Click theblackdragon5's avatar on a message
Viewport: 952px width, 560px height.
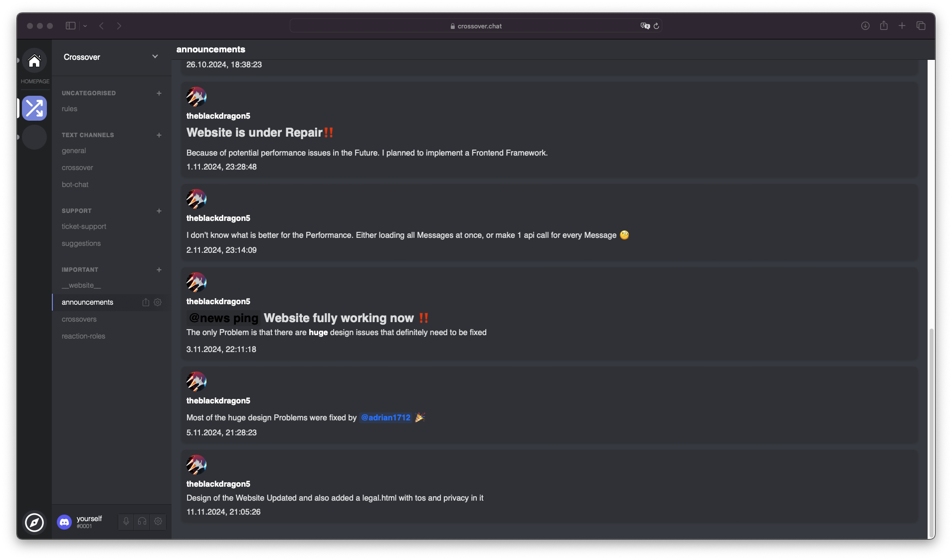tap(196, 97)
